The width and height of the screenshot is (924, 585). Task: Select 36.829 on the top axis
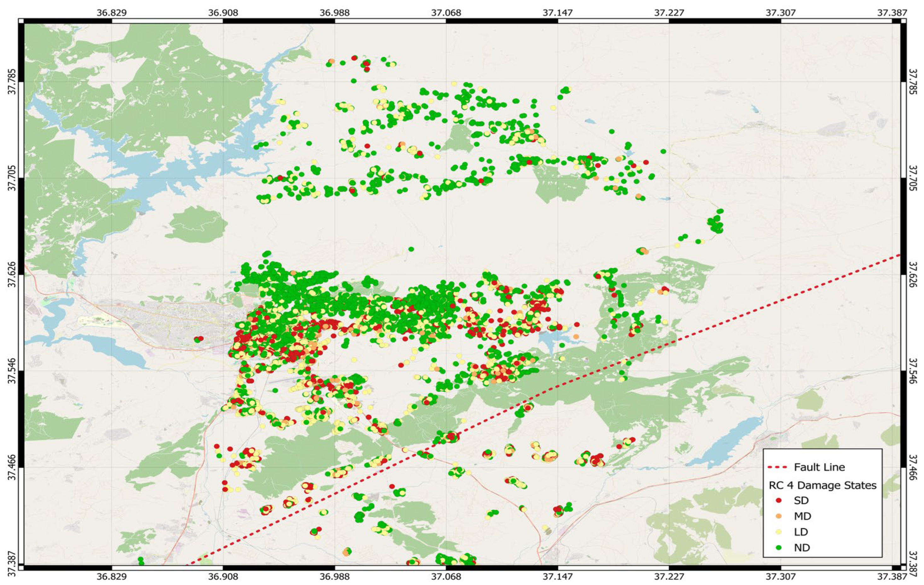click(112, 13)
